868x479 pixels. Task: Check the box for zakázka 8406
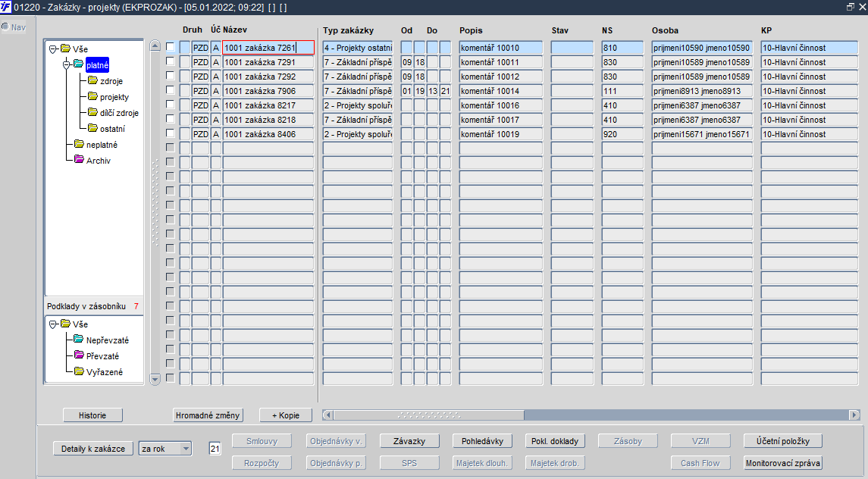(x=171, y=133)
